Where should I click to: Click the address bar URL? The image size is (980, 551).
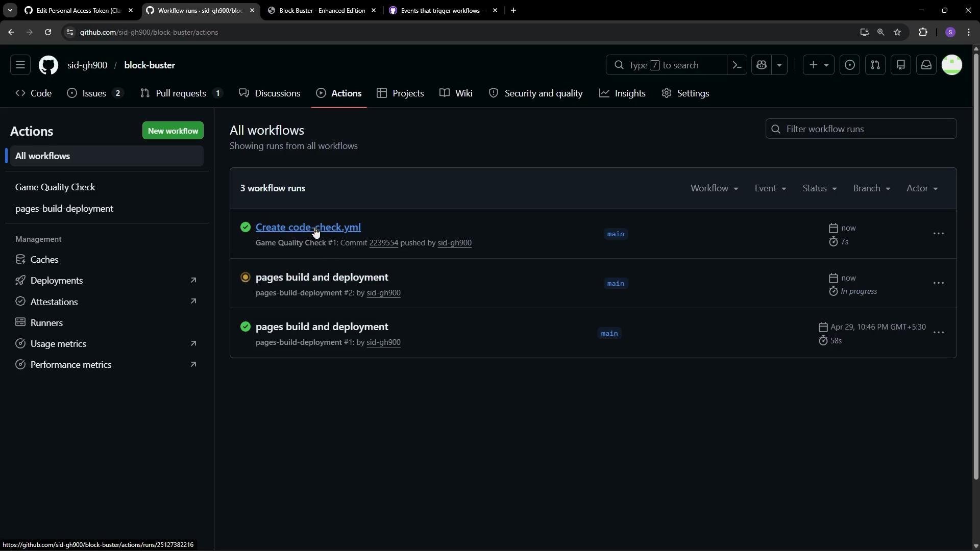click(149, 32)
